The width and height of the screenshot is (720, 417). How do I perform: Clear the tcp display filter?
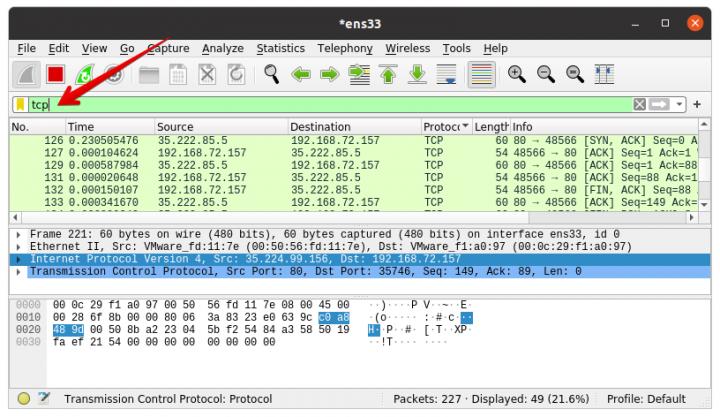640,104
